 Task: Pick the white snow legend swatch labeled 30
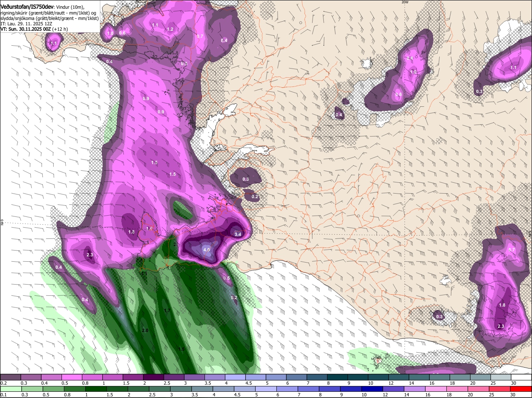521,377
